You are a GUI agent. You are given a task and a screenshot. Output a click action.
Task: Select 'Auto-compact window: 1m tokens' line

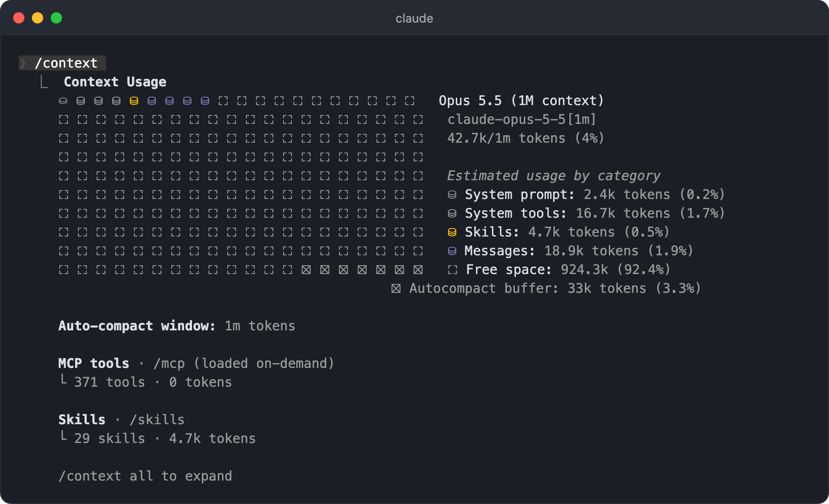click(x=177, y=326)
